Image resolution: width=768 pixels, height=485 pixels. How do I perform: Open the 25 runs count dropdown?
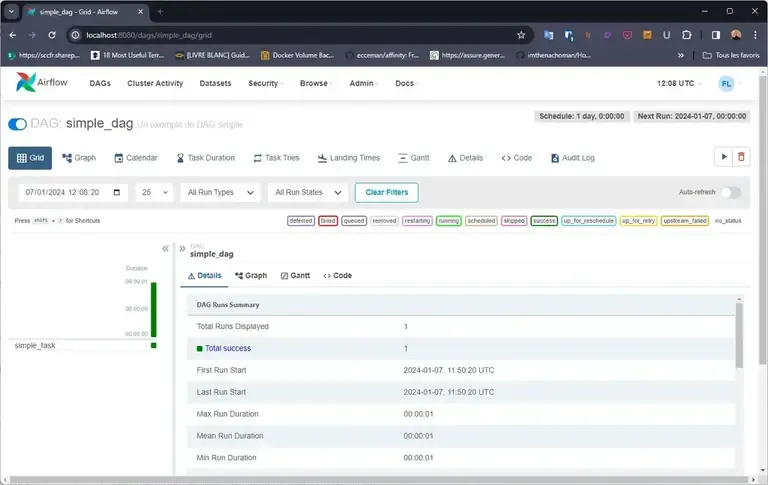point(154,192)
